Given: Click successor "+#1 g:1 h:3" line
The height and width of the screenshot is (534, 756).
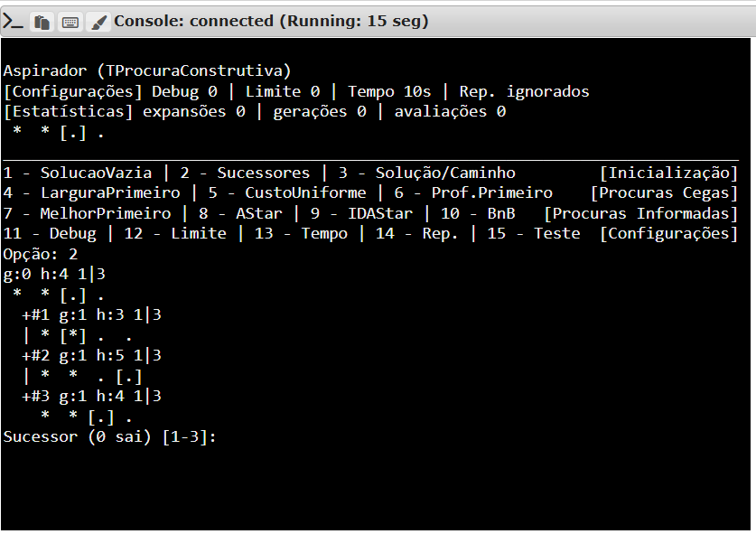Looking at the screenshot, I should [x=92, y=315].
